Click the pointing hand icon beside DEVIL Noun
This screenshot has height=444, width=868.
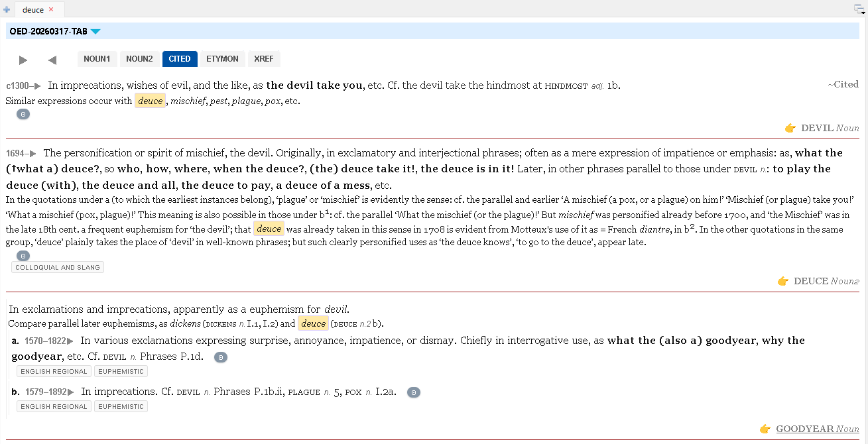pyautogui.click(x=790, y=128)
